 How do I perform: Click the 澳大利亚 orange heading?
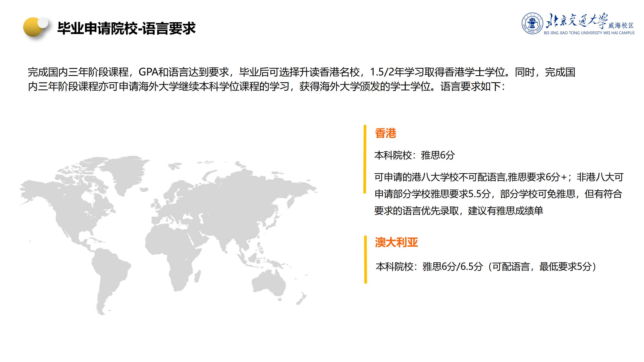click(396, 242)
